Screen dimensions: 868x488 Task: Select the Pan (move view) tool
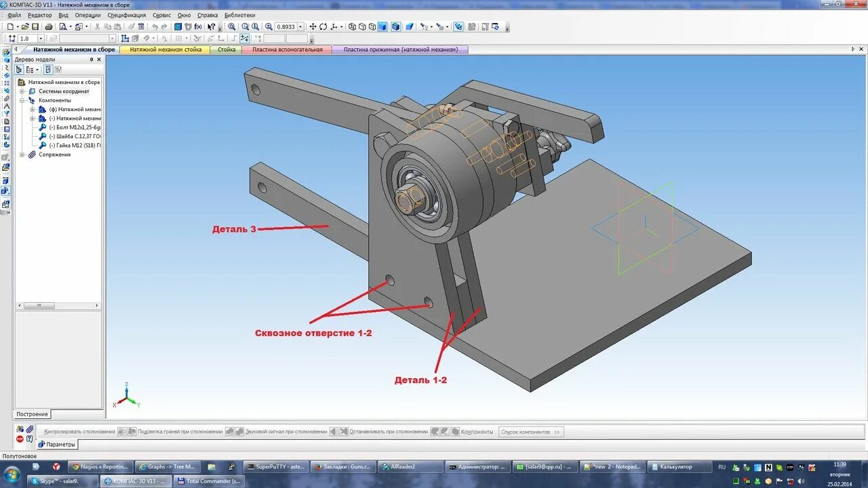[x=313, y=26]
